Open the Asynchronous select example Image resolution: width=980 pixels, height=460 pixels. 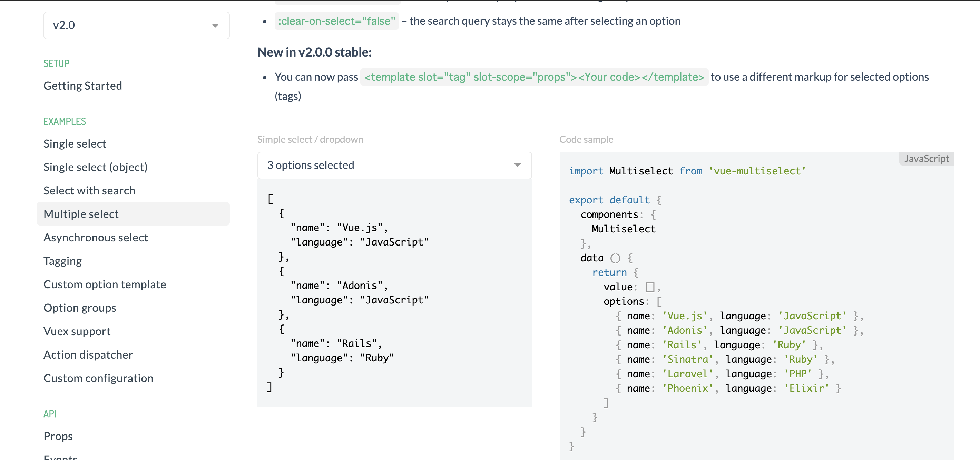[x=96, y=237]
